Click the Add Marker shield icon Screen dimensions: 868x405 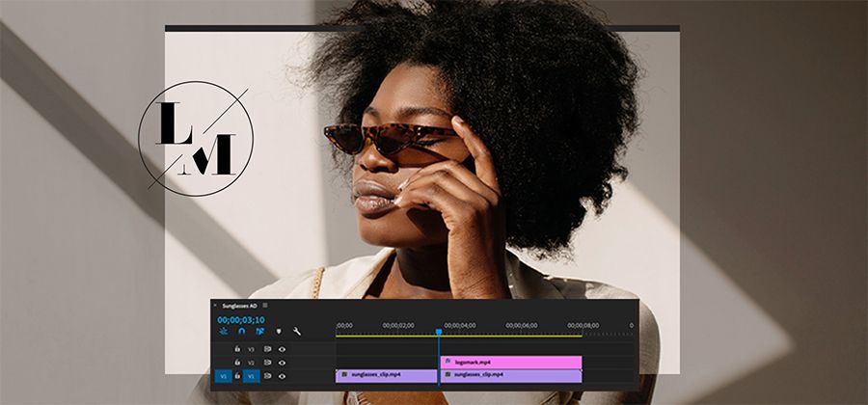(x=279, y=332)
